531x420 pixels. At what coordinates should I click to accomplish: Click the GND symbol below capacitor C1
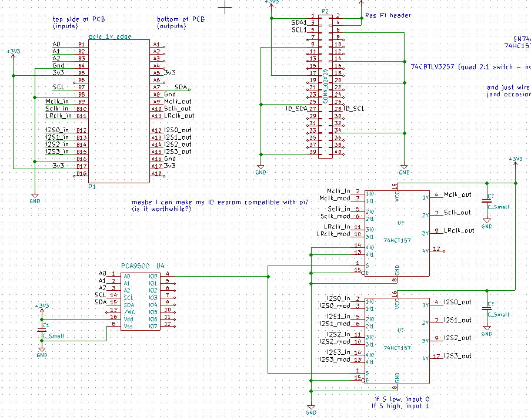[42, 352]
